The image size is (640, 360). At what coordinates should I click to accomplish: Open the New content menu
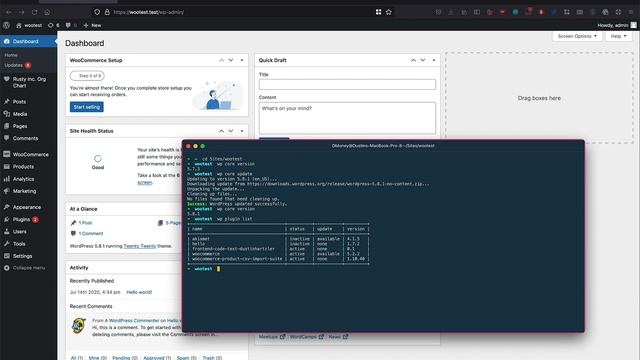[x=92, y=25]
